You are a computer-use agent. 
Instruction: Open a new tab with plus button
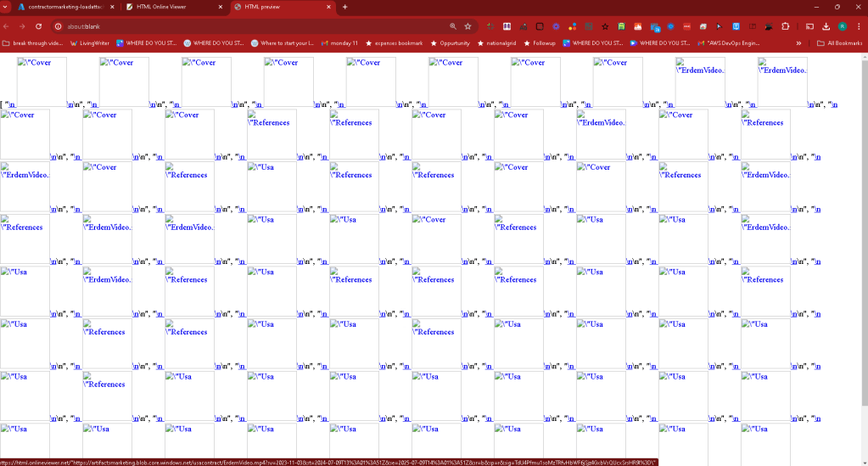click(x=344, y=7)
